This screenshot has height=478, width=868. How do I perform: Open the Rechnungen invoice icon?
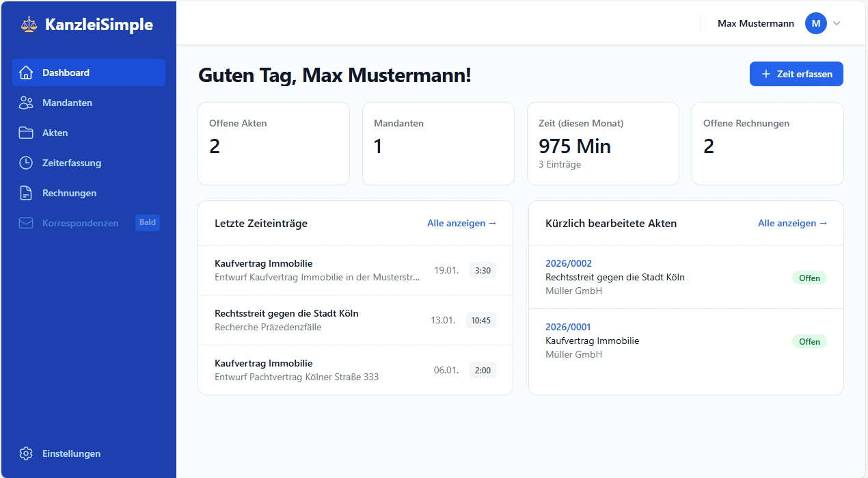click(26, 192)
